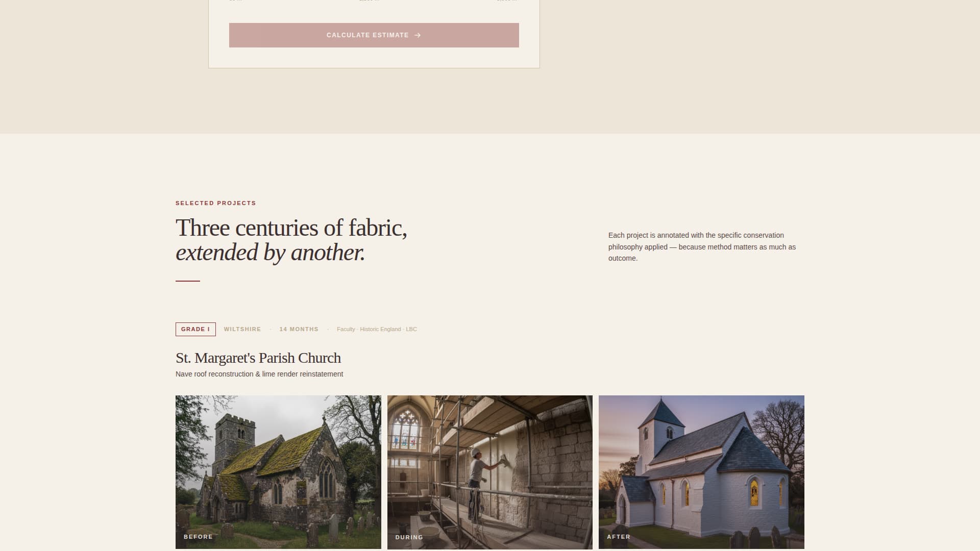Click the arrow icon beside Calculate Estimate
This screenshot has width=980, height=551.
(418, 35)
